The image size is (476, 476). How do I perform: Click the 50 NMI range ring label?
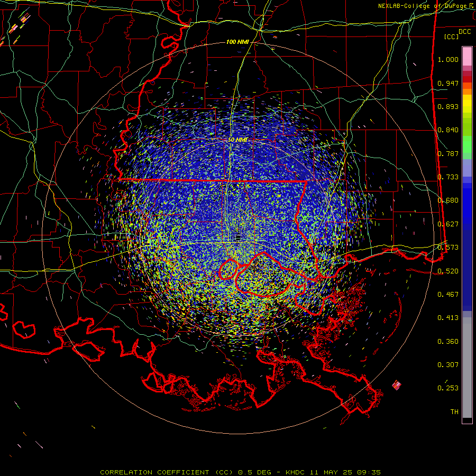[x=237, y=140]
